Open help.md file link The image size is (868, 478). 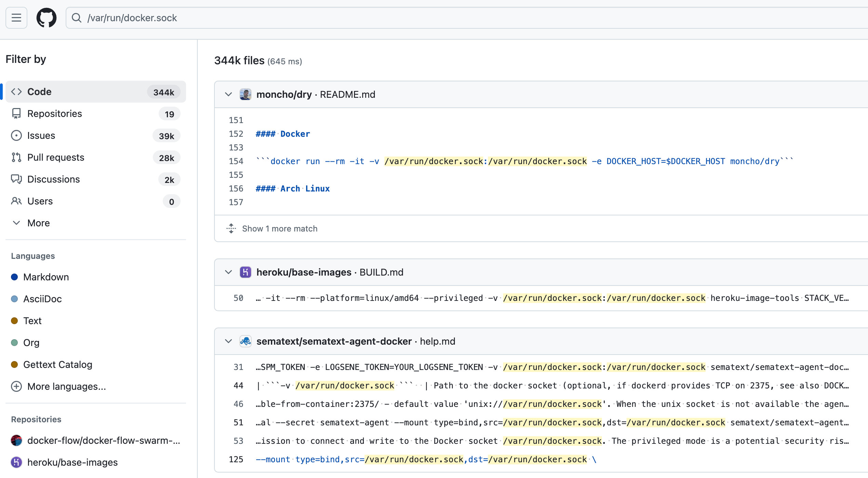click(437, 341)
